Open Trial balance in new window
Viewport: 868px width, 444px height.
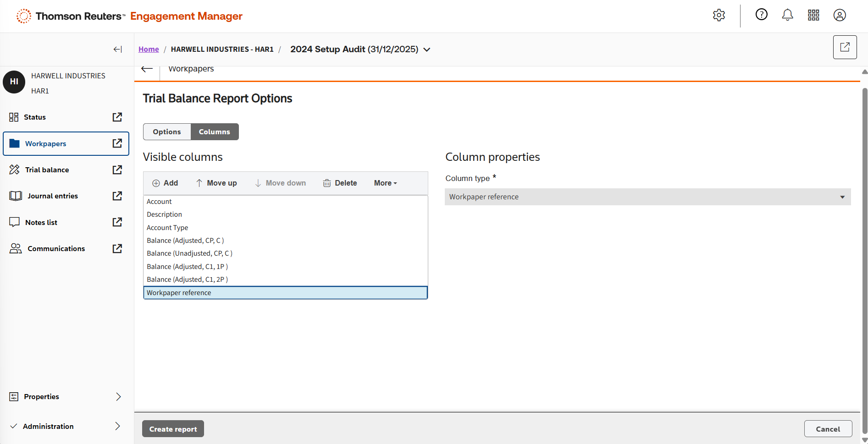click(117, 170)
